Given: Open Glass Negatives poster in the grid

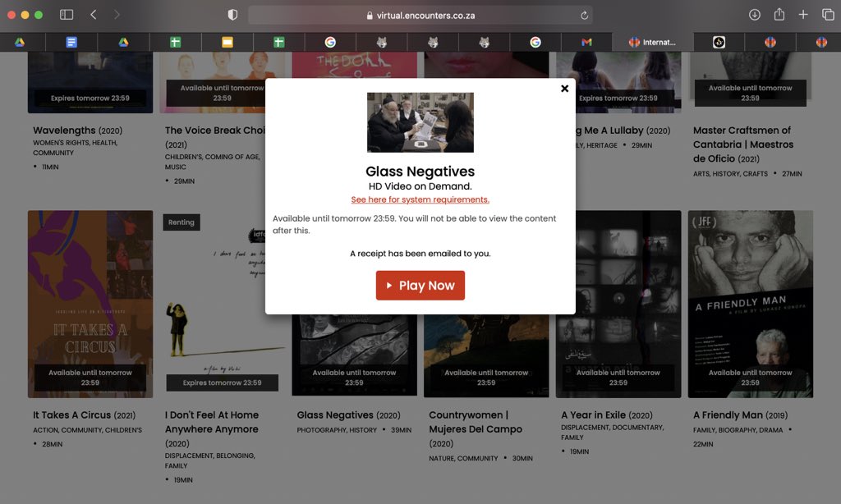Looking at the screenshot, I should click(x=355, y=356).
